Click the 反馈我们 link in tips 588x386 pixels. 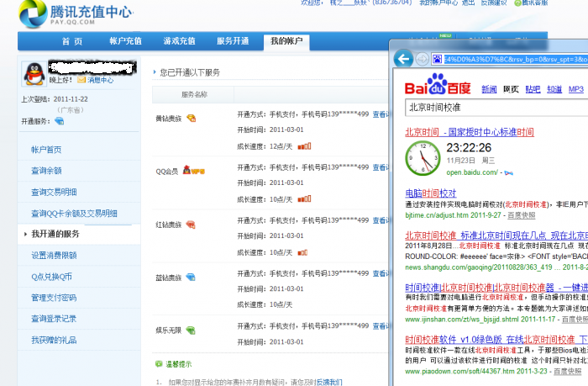(329, 383)
